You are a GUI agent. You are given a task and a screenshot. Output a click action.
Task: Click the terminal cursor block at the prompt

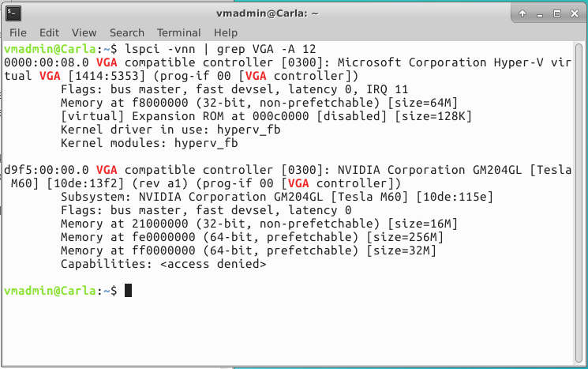tap(128, 291)
